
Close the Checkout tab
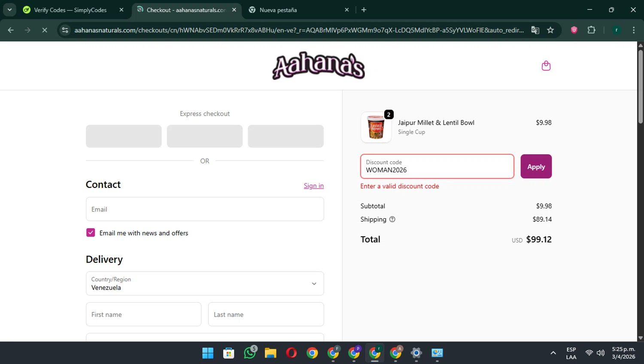[234, 10]
